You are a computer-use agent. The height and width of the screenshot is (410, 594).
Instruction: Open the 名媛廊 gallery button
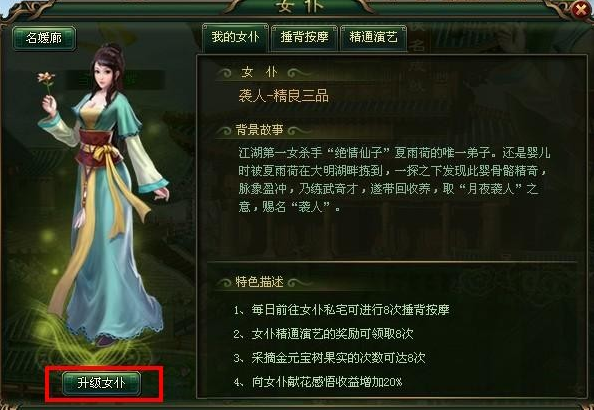[44, 38]
